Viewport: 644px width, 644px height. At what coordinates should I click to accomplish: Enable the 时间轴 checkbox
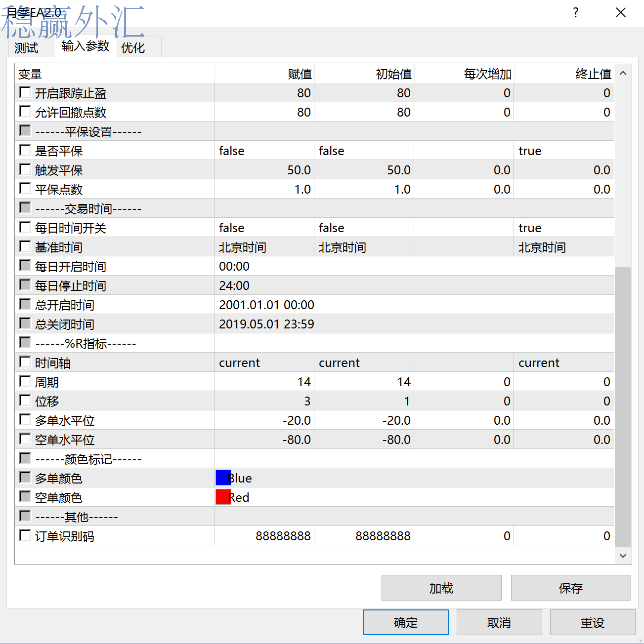coord(25,362)
